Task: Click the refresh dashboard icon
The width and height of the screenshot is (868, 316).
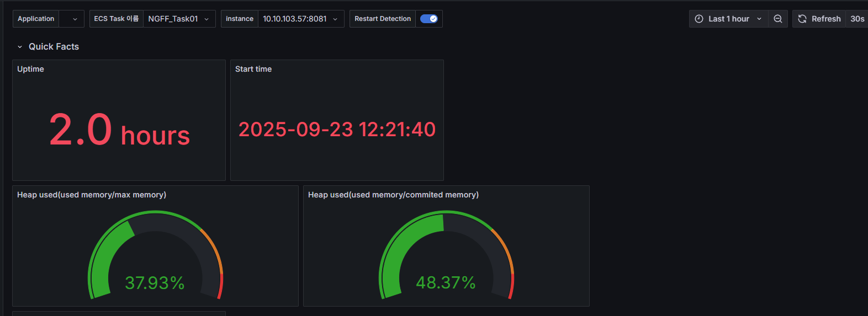Action: click(802, 19)
